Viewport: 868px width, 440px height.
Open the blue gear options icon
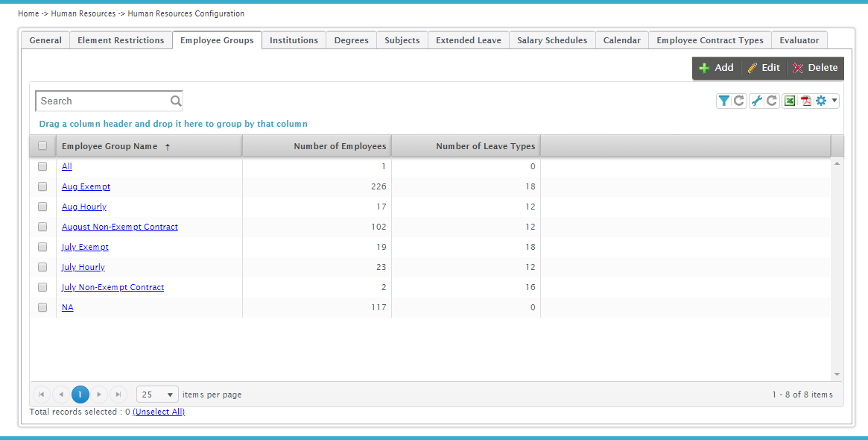click(x=821, y=101)
